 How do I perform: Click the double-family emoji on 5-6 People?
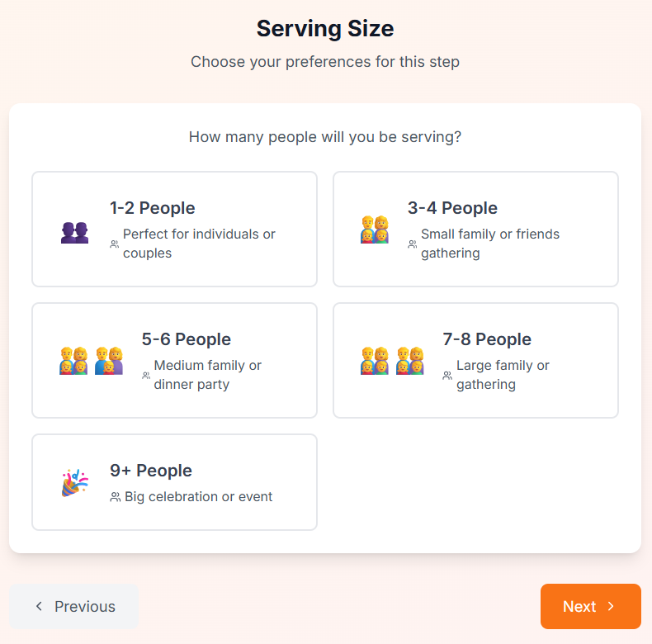(x=91, y=361)
